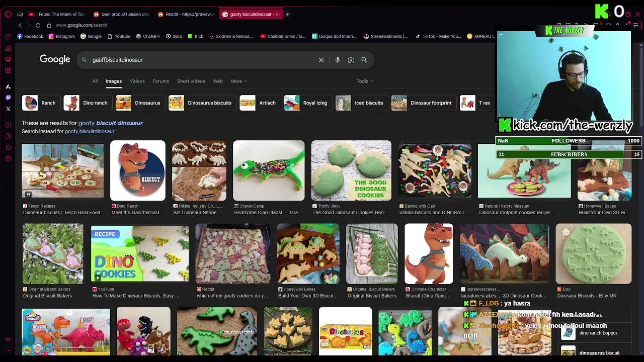
Task: Select the Short videos search tab
Action: tap(191, 81)
